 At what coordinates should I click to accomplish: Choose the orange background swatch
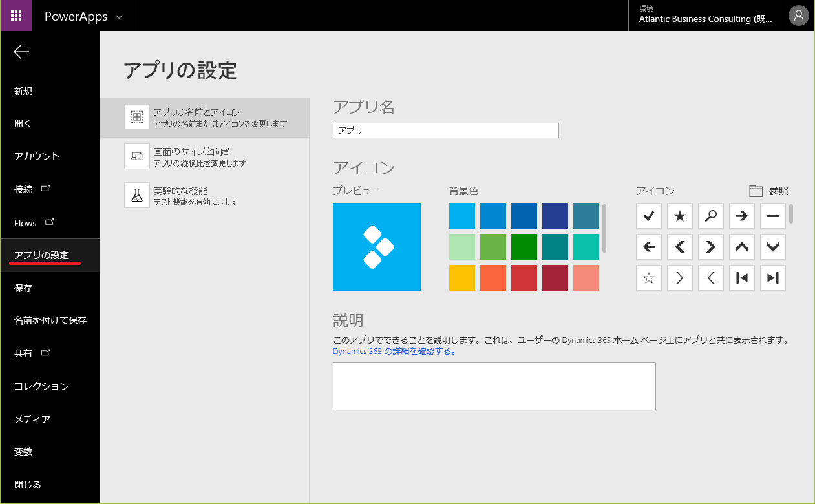coord(493,278)
